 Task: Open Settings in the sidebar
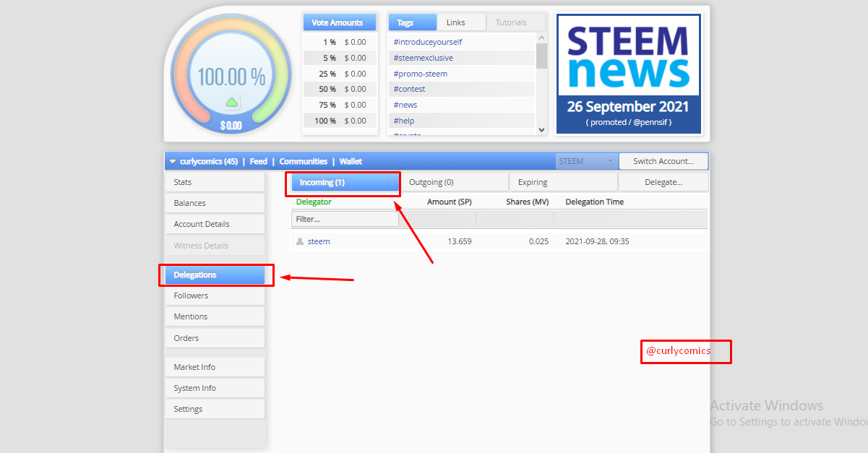(215, 409)
